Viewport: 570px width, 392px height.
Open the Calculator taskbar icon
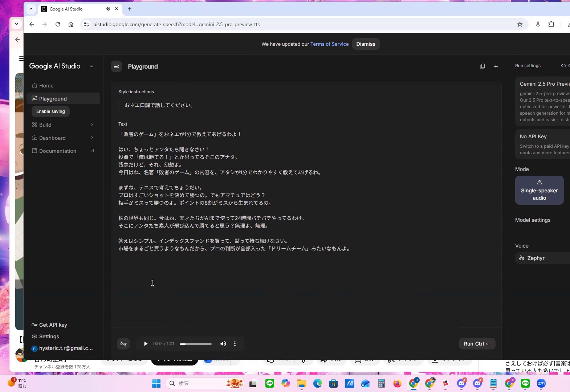click(381, 383)
